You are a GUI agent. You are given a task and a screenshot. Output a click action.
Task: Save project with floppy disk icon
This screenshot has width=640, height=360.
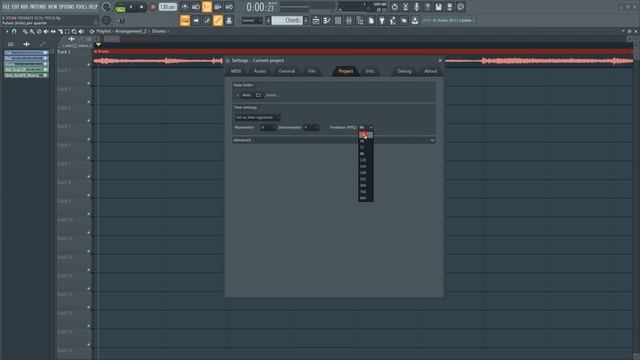438,7
